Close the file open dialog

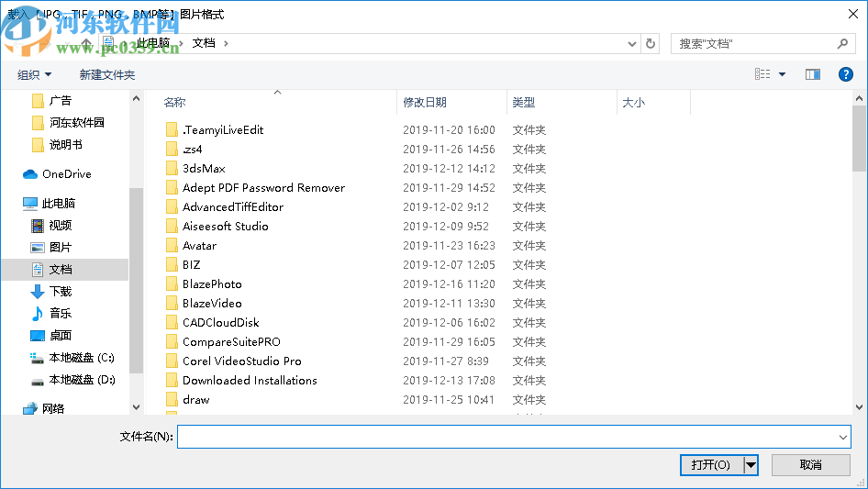click(853, 14)
